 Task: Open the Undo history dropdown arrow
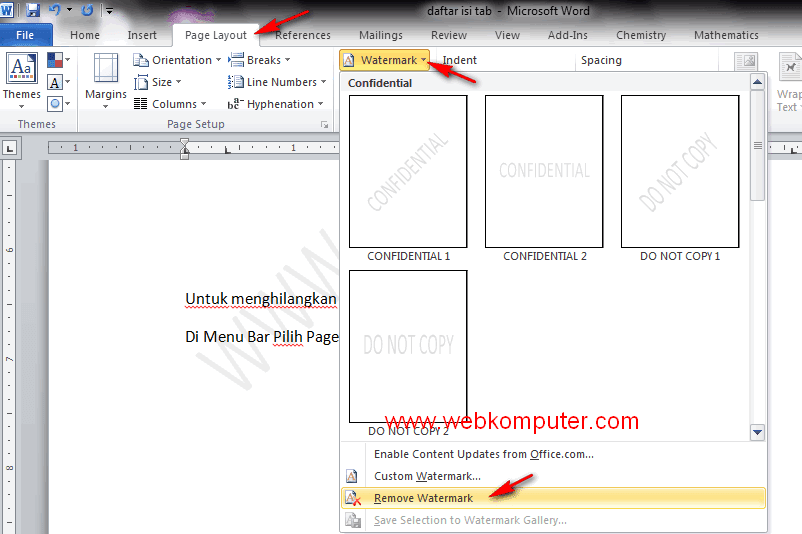click(x=69, y=10)
